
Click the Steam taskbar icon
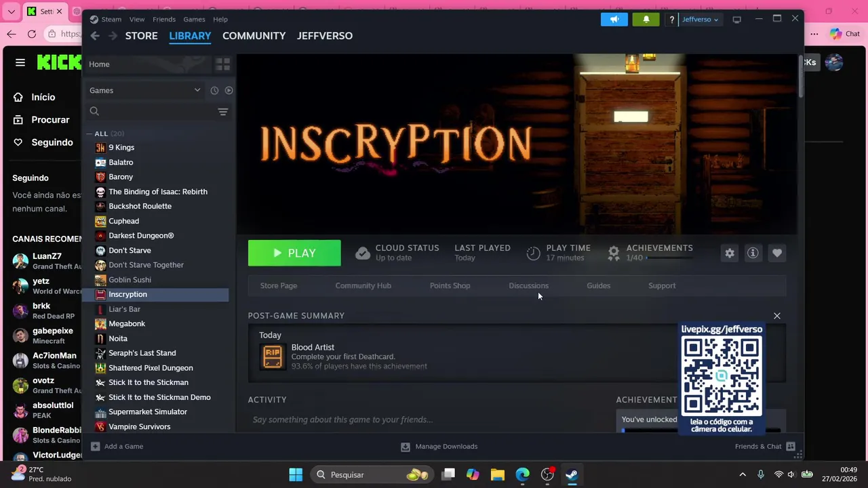(572, 474)
